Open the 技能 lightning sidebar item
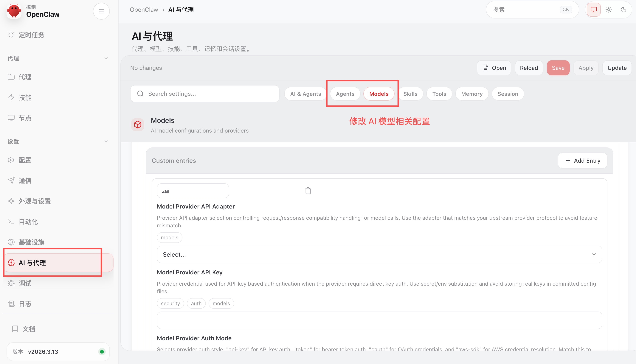636x364 pixels. coord(25,97)
